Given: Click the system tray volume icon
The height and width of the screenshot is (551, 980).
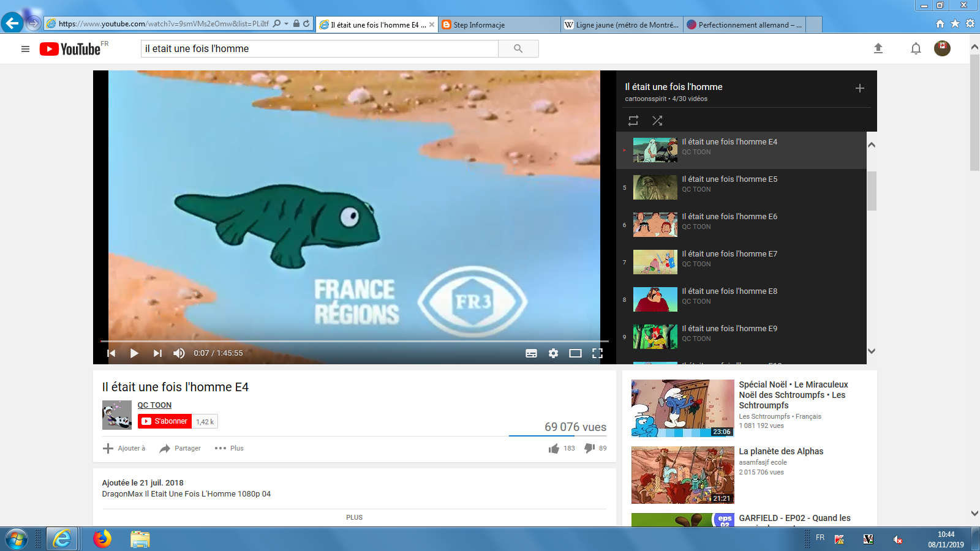Looking at the screenshot, I should point(897,539).
